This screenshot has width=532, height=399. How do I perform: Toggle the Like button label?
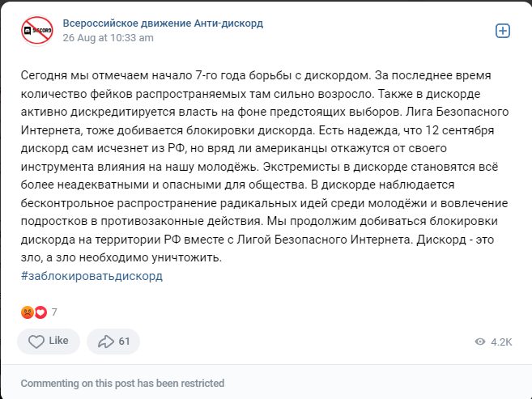58,342
